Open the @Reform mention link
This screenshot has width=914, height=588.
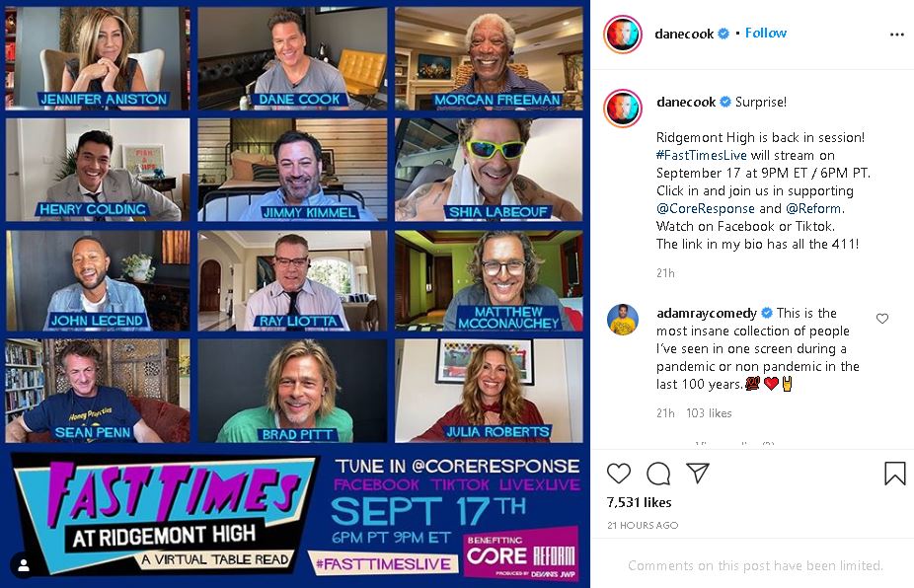[x=813, y=208]
